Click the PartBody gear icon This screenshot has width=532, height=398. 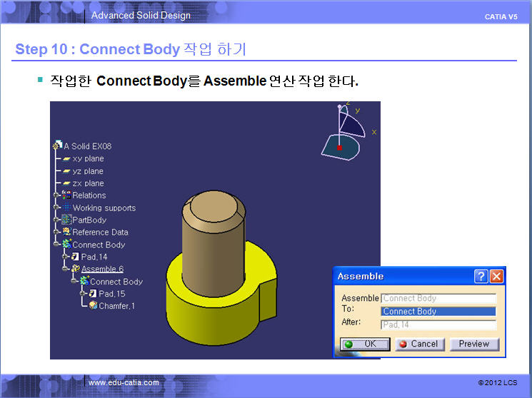[67, 220]
